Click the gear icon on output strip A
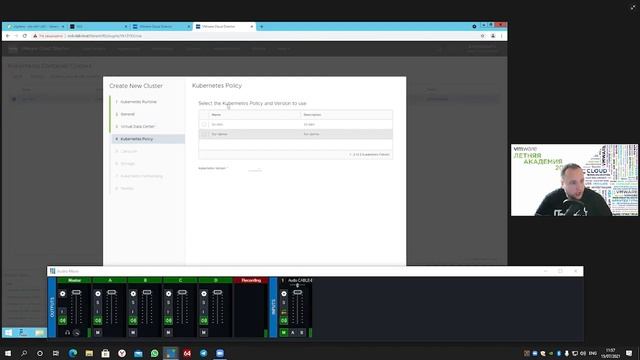Screen dimensions: 640x360 (98, 293)
